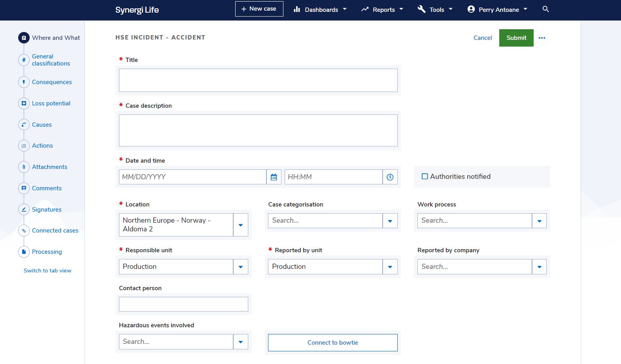The image size is (621, 364).
Task: Expand the Case categorisation dropdown
Action: (x=390, y=221)
